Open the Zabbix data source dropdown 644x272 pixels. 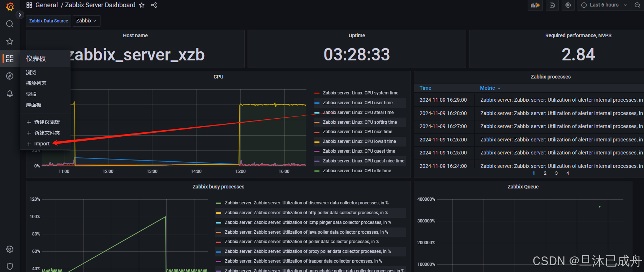pos(86,21)
